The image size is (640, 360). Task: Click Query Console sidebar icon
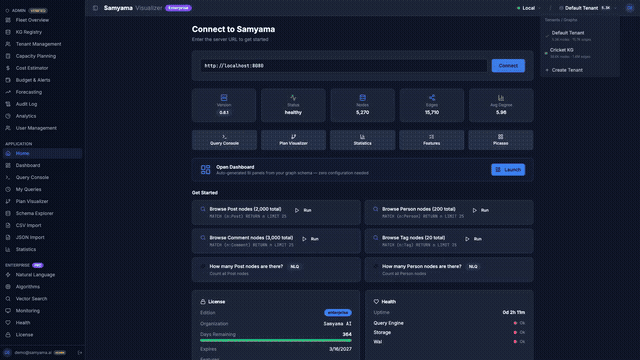8,178
